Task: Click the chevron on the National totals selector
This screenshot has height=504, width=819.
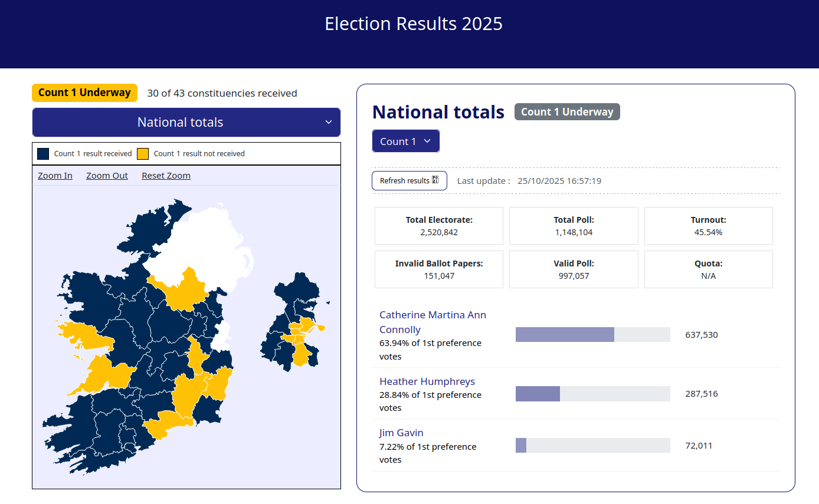Action: coord(329,123)
